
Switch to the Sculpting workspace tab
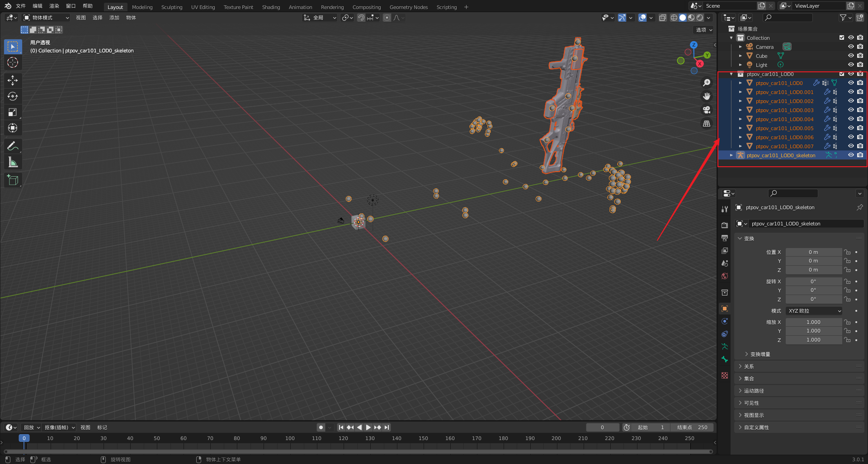coord(172,7)
